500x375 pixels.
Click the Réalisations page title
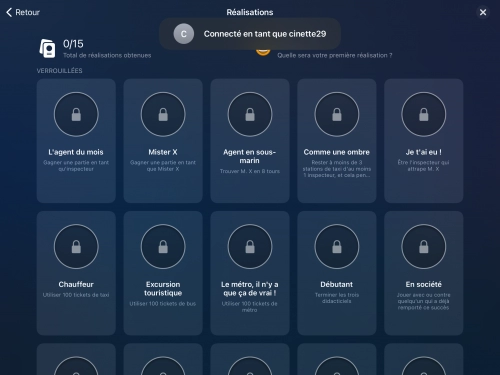250,12
